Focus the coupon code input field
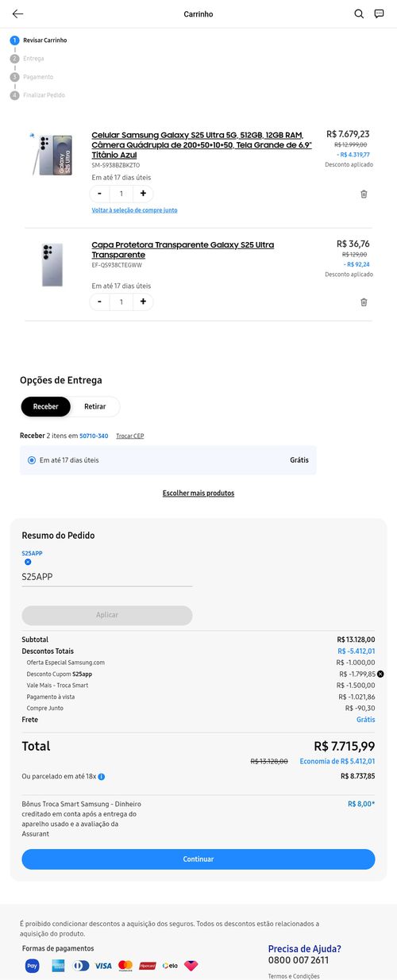 tap(107, 577)
